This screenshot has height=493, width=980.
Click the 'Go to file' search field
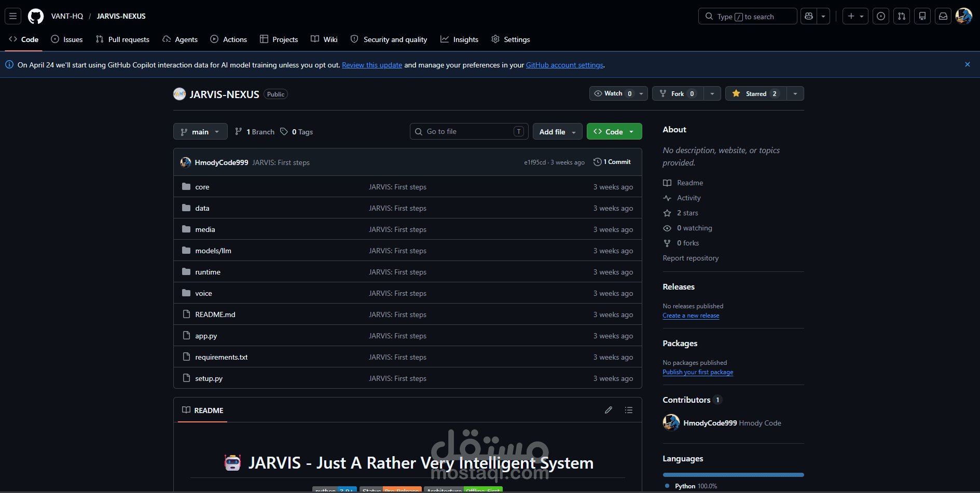pyautogui.click(x=469, y=131)
